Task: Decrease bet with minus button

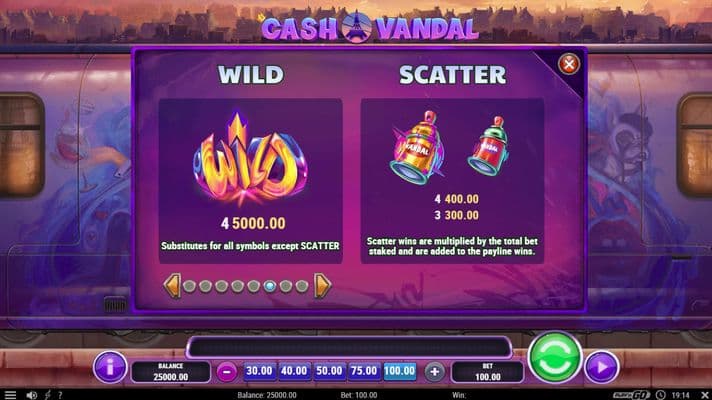Action: click(x=227, y=372)
